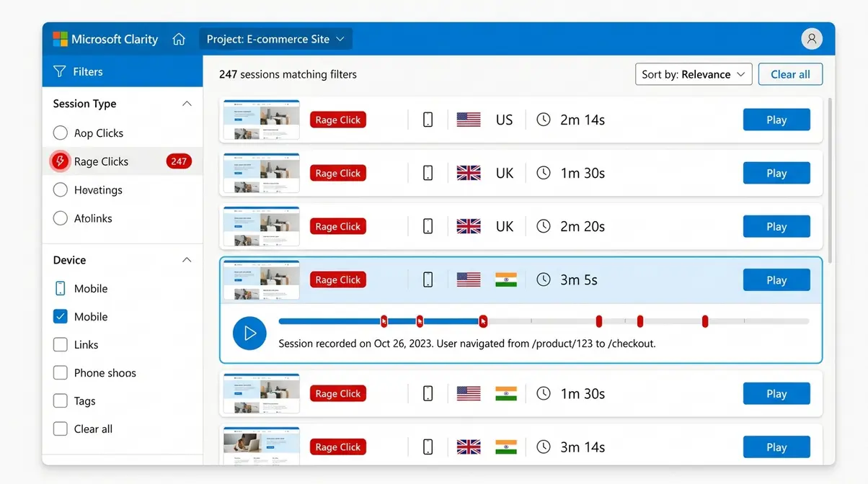Click India flag in bottom 1m 30s row

[506, 393]
